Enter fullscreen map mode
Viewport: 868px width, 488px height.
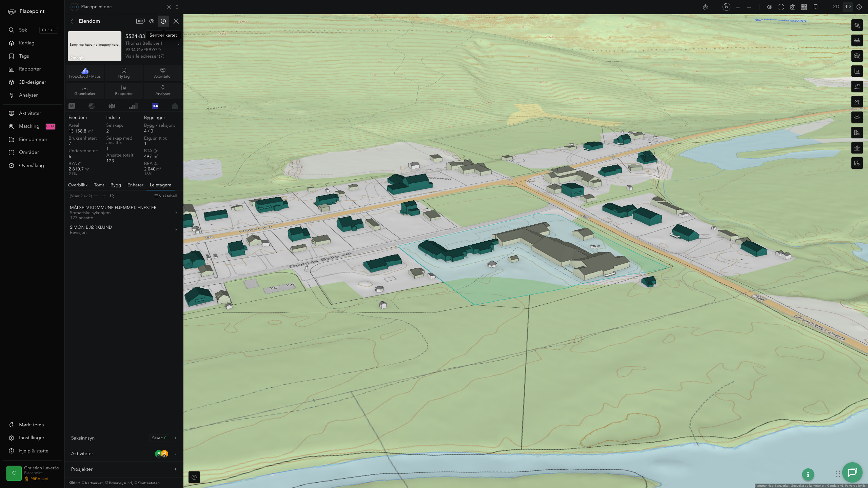coord(781,7)
